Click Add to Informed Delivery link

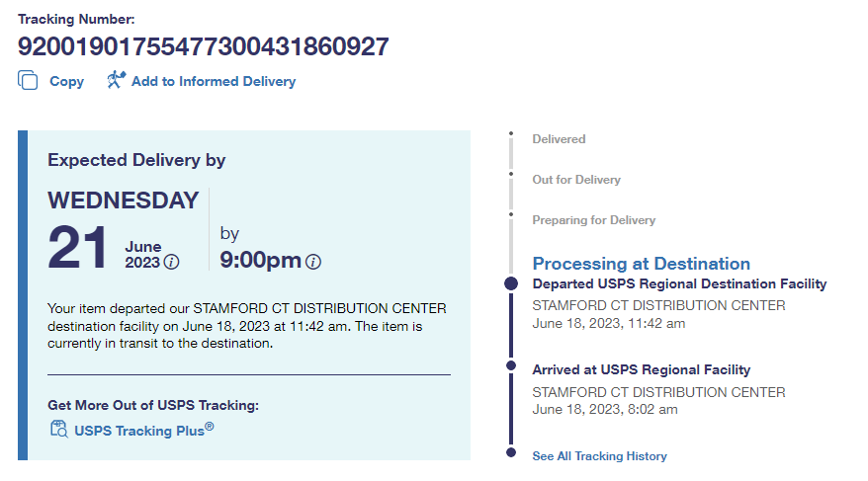(x=214, y=82)
